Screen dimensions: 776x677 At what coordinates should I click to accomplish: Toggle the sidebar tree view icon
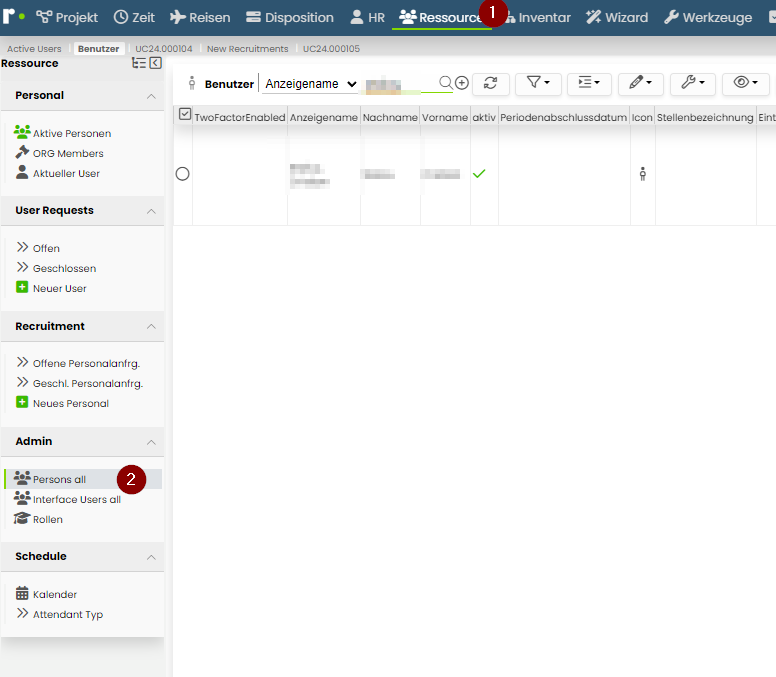click(139, 63)
